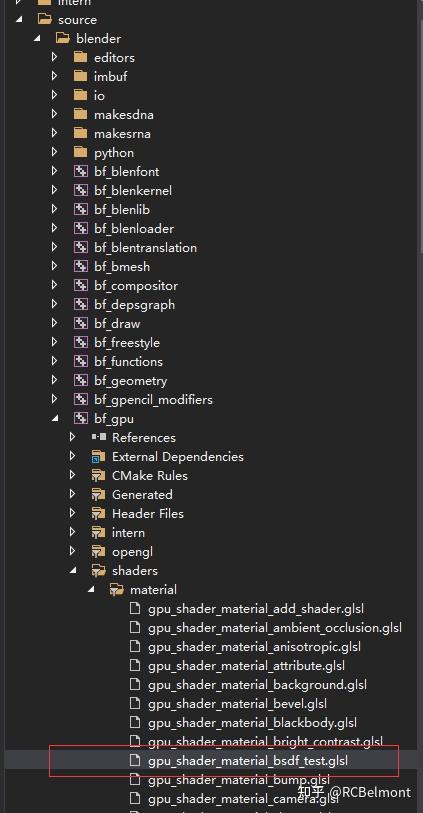Click the shaders filter folder icon
The height and width of the screenshot is (813, 423).
pos(98,570)
